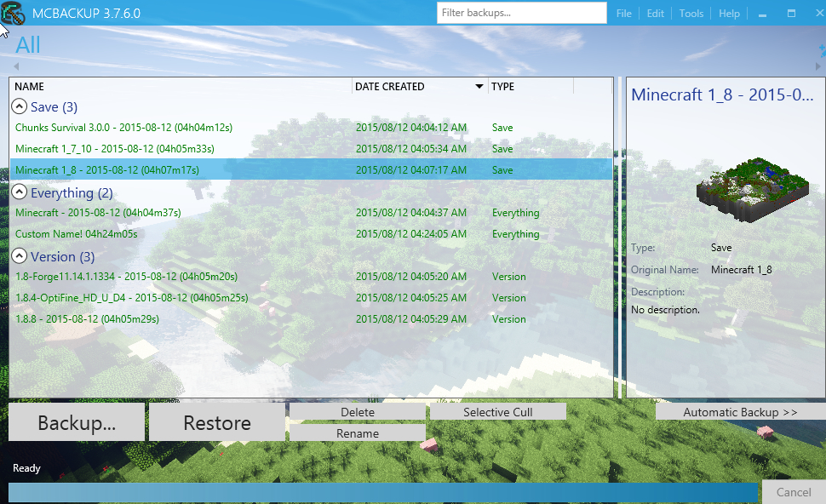Click the Restore button
Viewport: 826px width, 504px height.
pyautogui.click(x=217, y=422)
